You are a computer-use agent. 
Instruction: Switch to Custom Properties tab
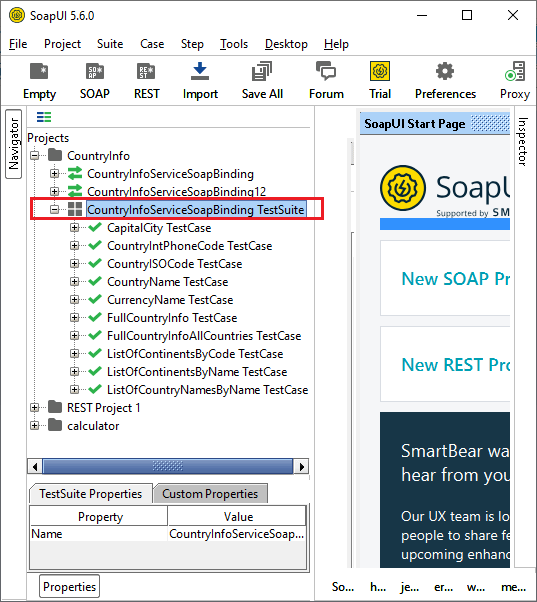coord(210,493)
